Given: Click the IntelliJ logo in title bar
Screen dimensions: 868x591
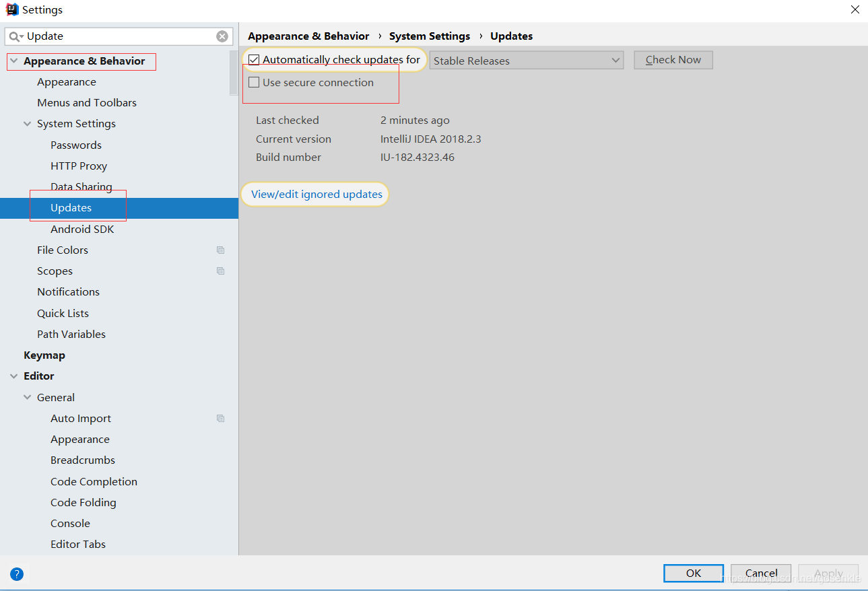Looking at the screenshot, I should pyautogui.click(x=12, y=9).
